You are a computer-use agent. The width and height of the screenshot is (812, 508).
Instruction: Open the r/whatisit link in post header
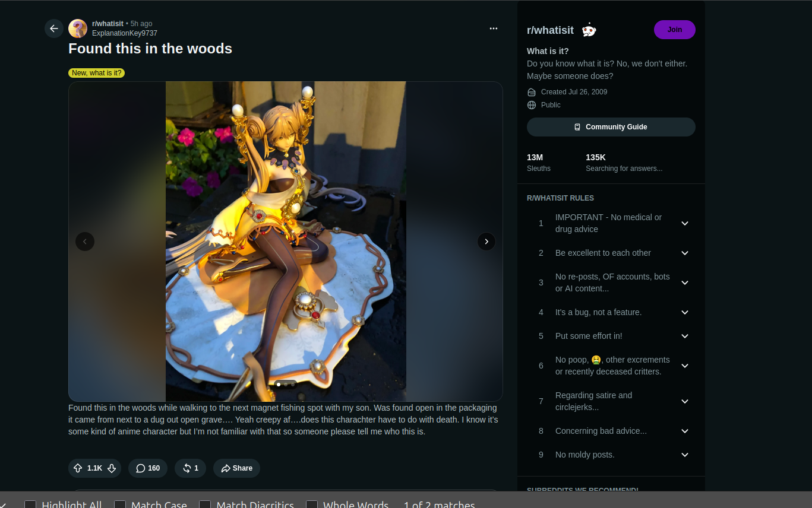[x=108, y=24]
